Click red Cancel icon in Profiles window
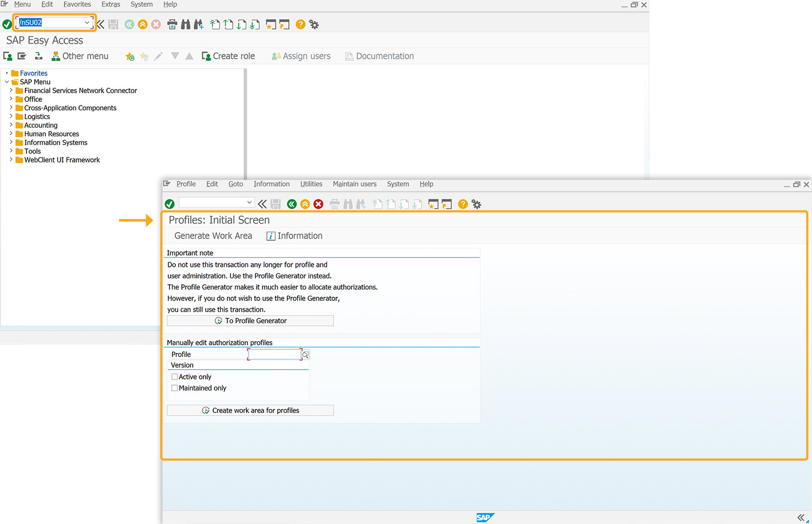 click(318, 204)
